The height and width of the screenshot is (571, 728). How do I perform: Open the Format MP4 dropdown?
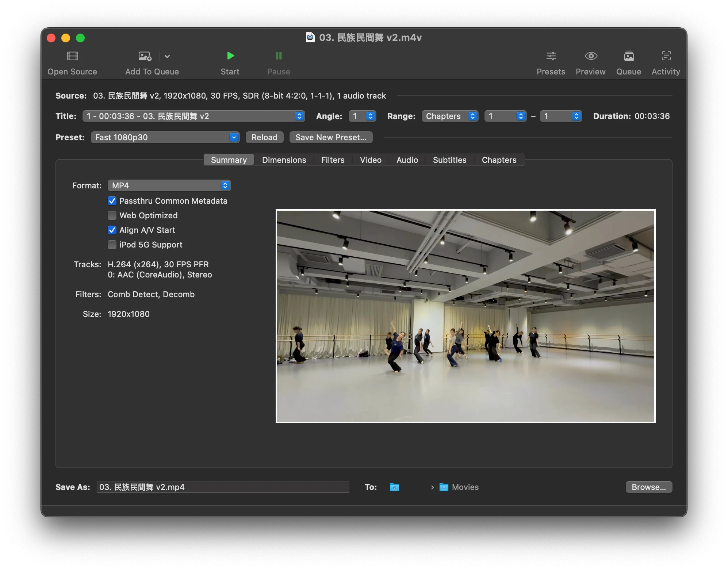pos(169,185)
